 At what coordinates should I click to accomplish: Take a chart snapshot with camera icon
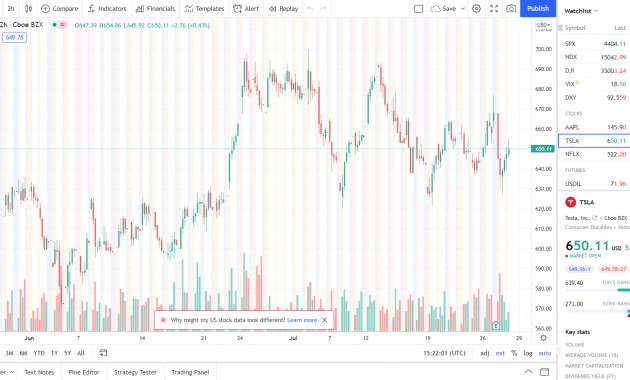point(511,8)
